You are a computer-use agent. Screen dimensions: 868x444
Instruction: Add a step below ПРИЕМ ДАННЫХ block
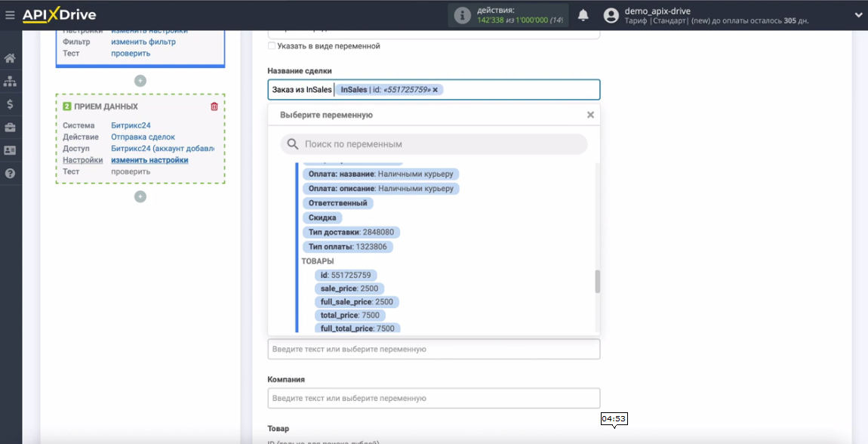click(x=140, y=196)
